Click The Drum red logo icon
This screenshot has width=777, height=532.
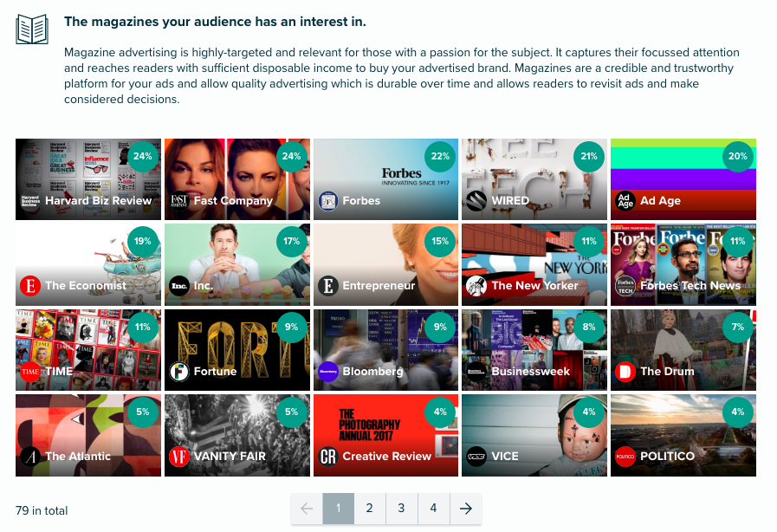tap(625, 372)
